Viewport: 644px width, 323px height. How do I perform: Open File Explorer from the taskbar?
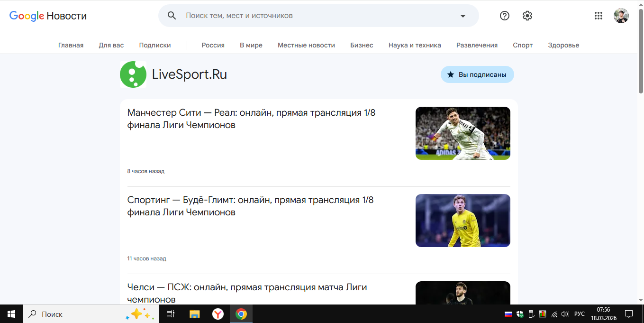click(194, 314)
